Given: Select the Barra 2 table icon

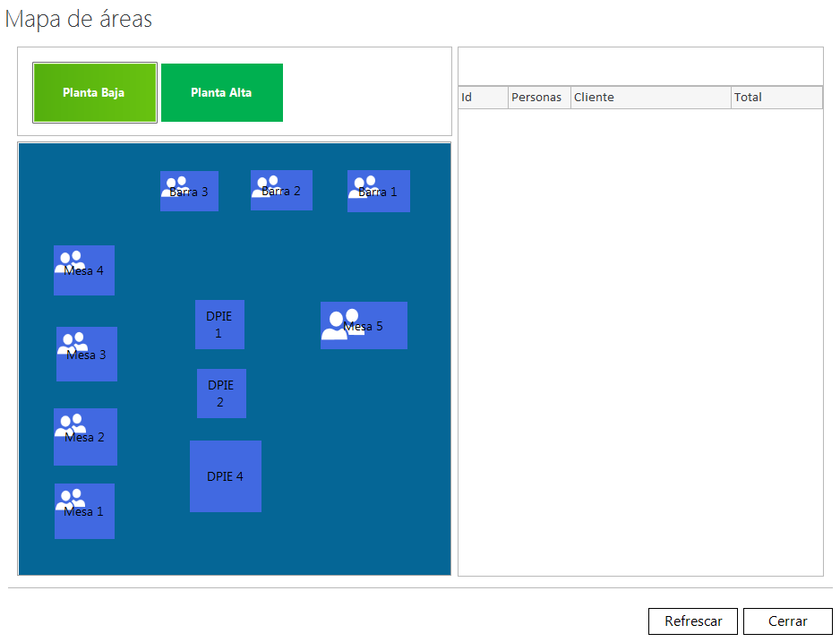Looking at the screenshot, I should (x=281, y=190).
